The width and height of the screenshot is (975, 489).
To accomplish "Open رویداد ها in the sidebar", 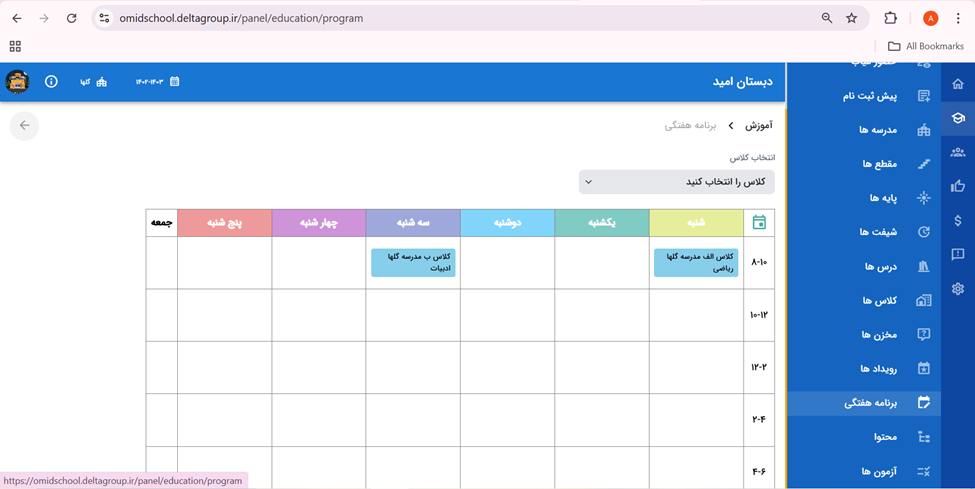I will (864, 369).
